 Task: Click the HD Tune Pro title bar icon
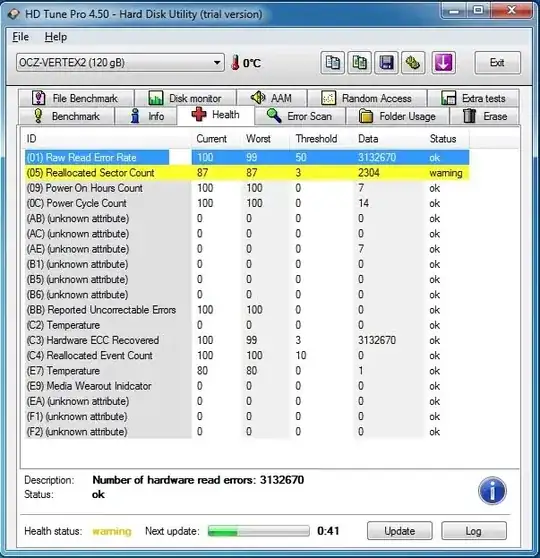14,14
